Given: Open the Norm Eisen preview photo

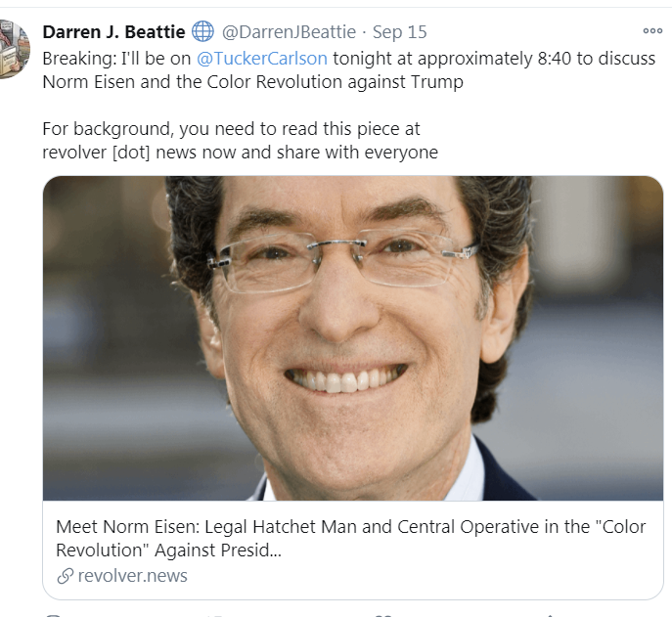Looking at the screenshot, I should tap(353, 338).
